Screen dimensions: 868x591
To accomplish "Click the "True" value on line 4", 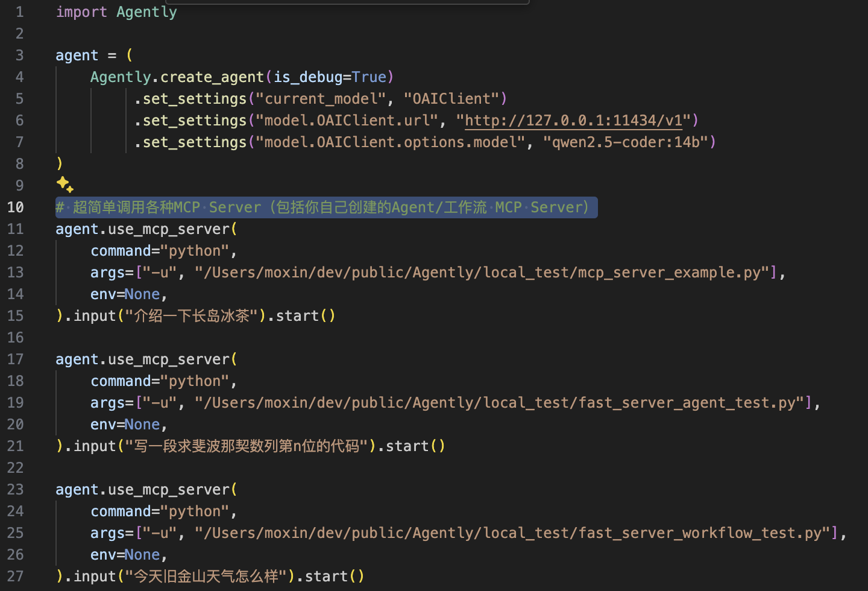I will click(x=369, y=77).
